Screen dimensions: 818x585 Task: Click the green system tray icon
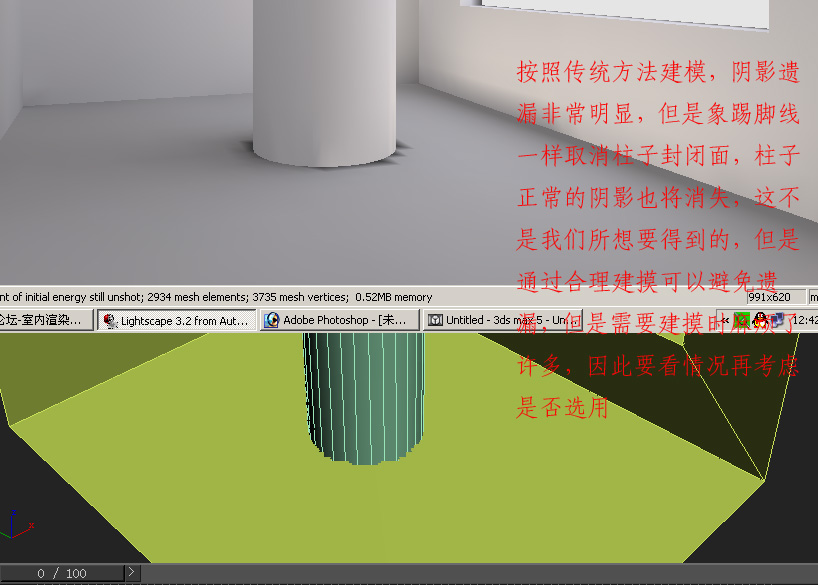pos(741,320)
